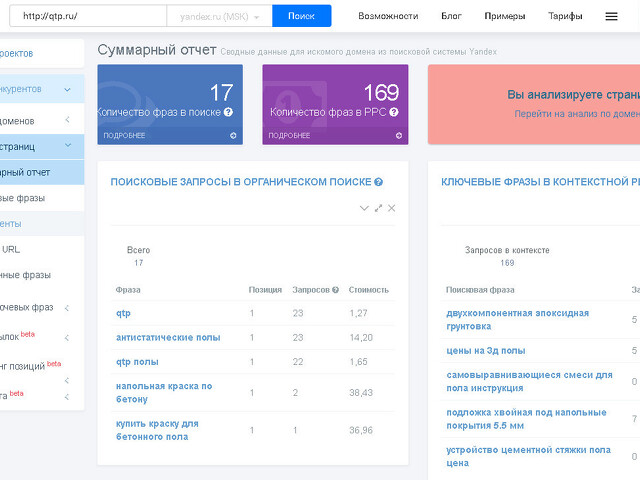
Task: Click the ПОИСКОВЫЕ ЗАПРОСЫ В ОРГАНИЧЕСКОМ ПОИСКЕ heading
Action: click(x=241, y=182)
